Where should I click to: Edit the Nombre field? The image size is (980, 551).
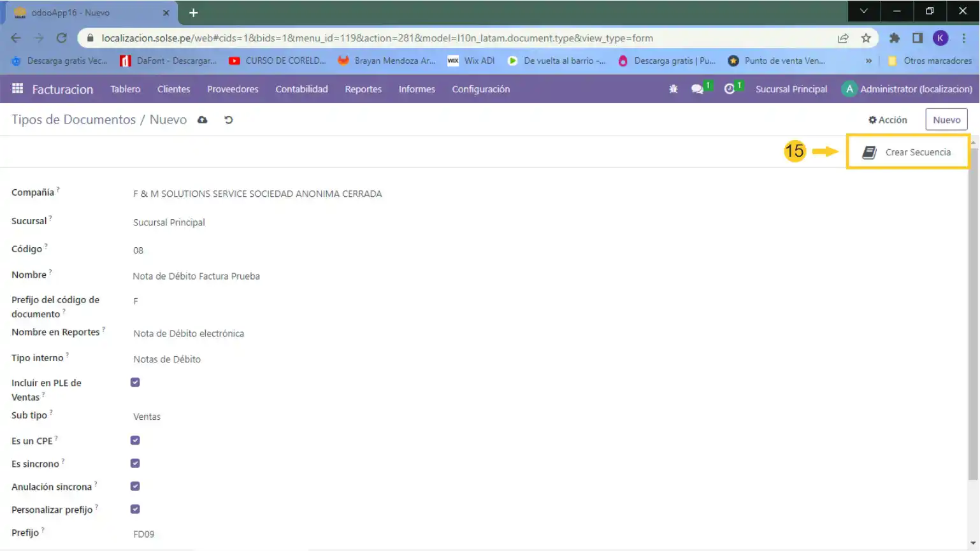click(196, 276)
